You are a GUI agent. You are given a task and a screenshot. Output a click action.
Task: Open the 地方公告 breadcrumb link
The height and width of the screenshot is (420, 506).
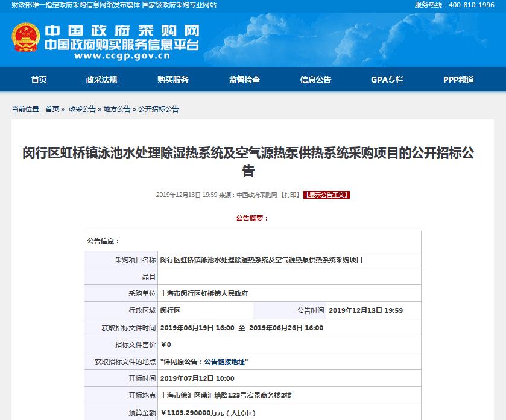[x=117, y=109]
